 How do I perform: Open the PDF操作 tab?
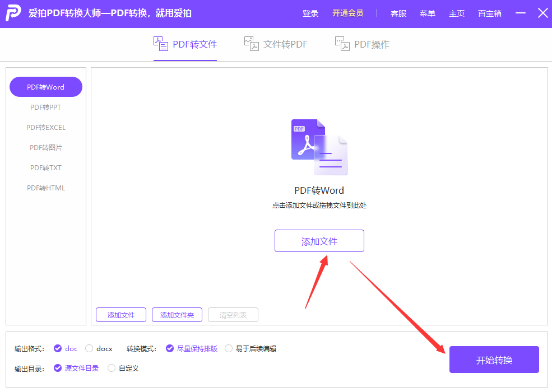362,44
